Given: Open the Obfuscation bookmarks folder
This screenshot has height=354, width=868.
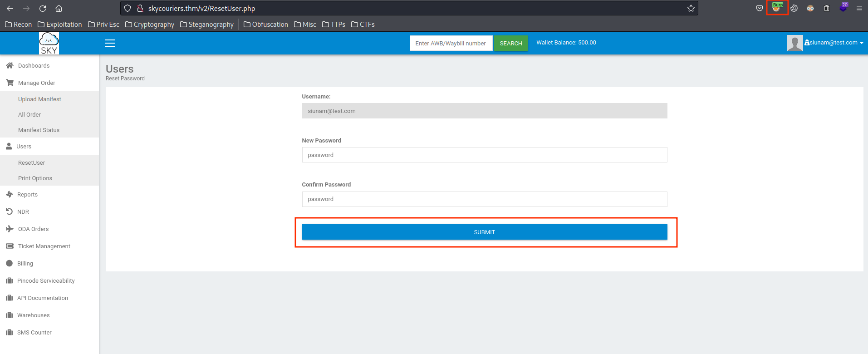Looking at the screenshot, I should click(x=266, y=25).
